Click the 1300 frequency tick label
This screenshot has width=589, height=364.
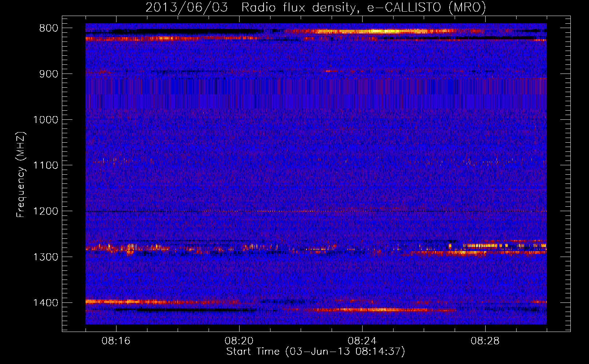46,257
